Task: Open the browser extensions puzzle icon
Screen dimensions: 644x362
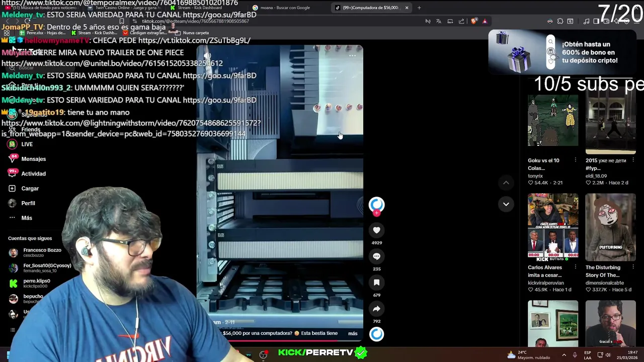Action: [560, 21]
